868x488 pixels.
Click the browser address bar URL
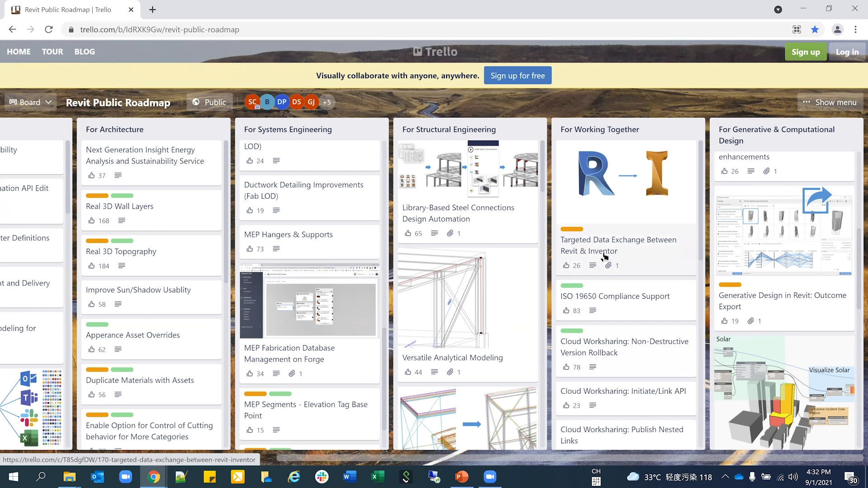point(160,29)
